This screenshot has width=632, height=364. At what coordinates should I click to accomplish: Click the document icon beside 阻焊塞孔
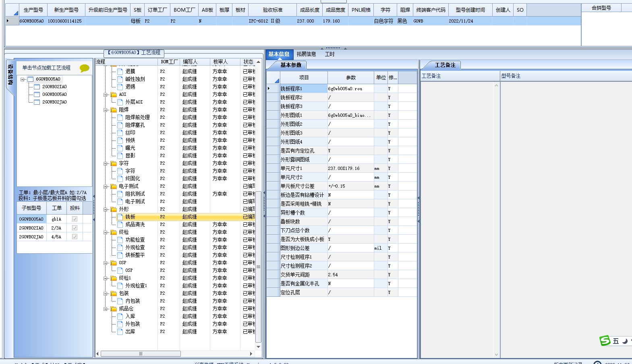click(x=120, y=125)
